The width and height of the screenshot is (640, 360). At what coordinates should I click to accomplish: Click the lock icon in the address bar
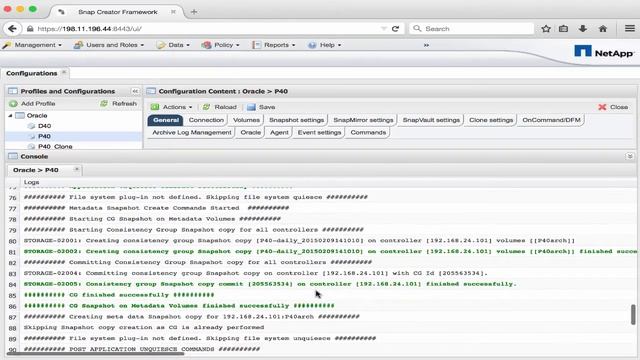click(30, 29)
